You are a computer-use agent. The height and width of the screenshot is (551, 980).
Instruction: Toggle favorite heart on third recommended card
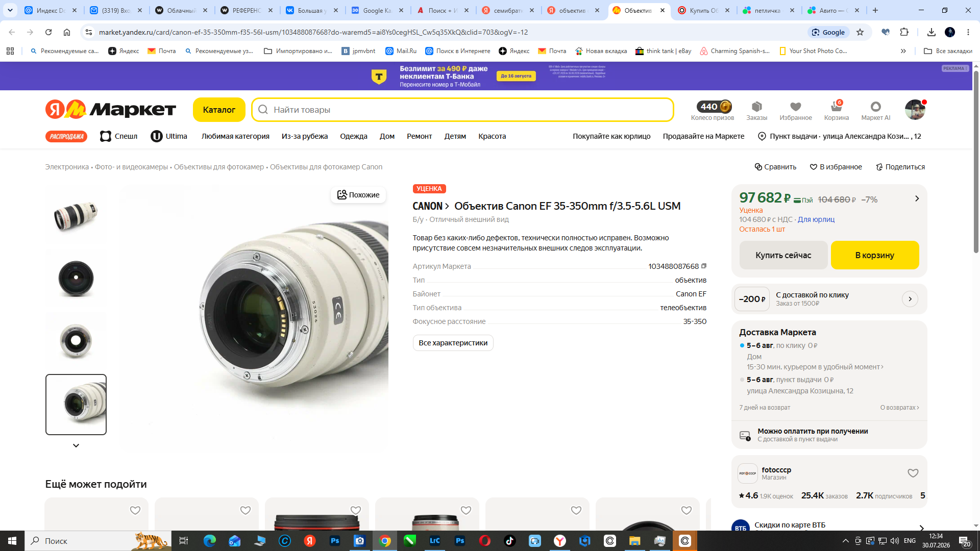tap(356, 510)
